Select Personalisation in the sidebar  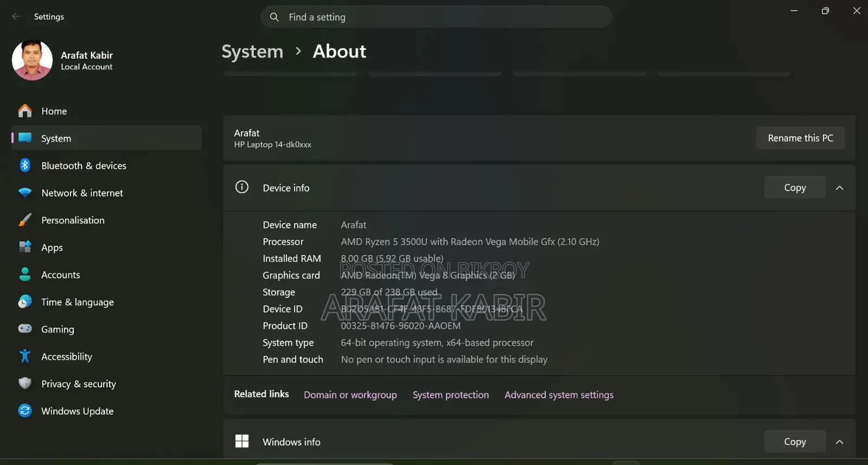coord(106,220)
